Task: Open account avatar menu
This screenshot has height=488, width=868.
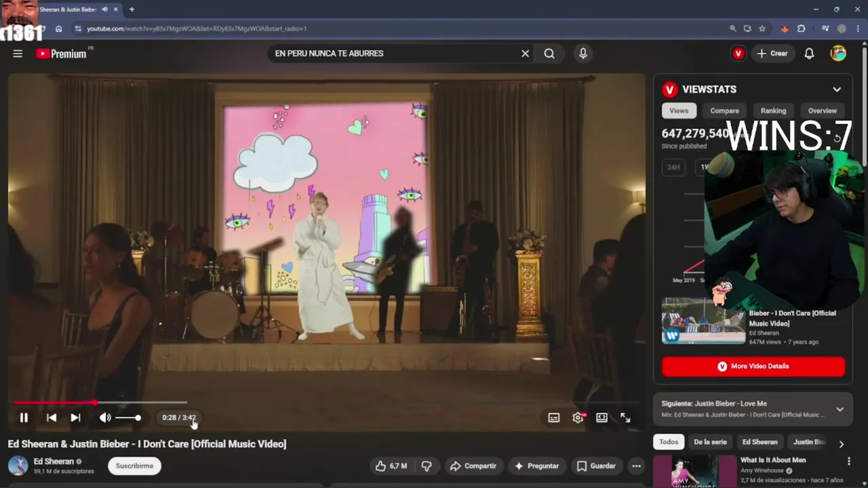Action: coord(838,54)
